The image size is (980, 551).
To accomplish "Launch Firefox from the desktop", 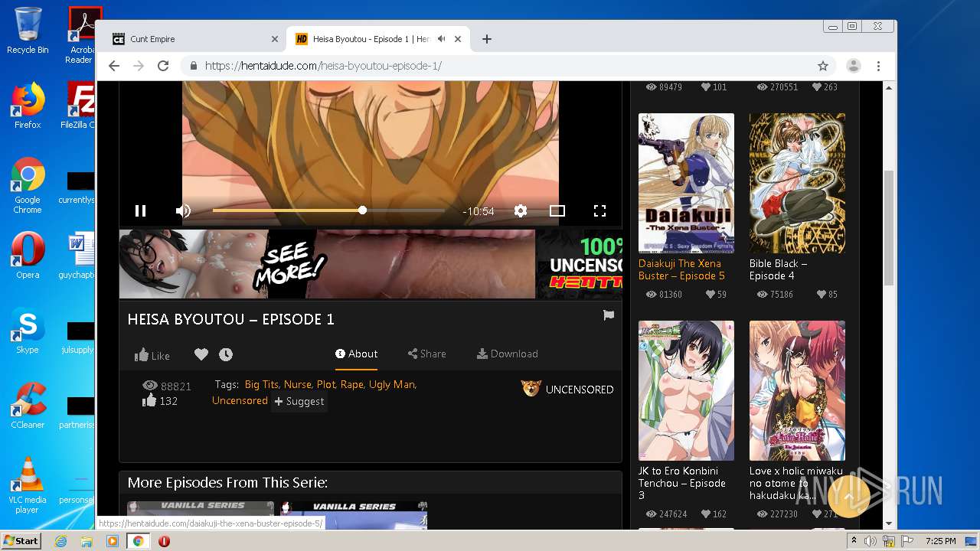I will pos(28,106).
